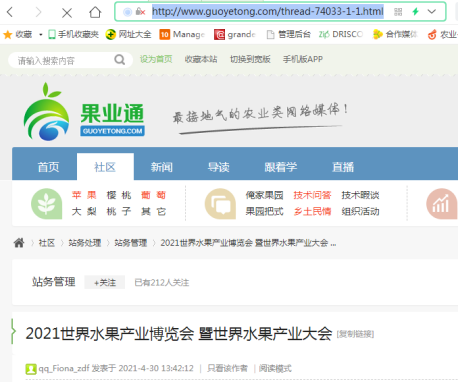Click 收藏本站 link
This screenshot has width=458, height=383.
pyautogui.click(x=201, y=59)
